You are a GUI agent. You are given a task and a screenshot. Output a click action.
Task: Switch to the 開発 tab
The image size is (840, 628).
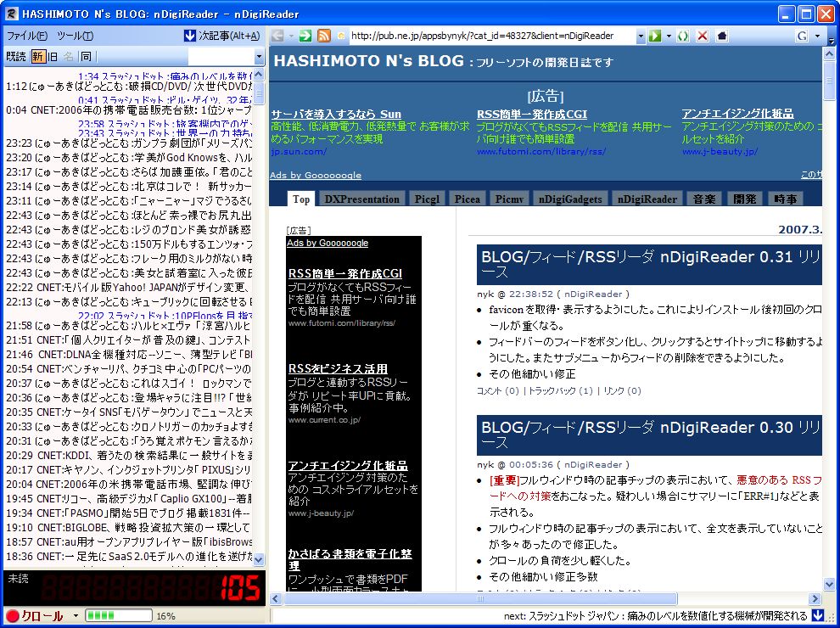(x=745, y=199)
